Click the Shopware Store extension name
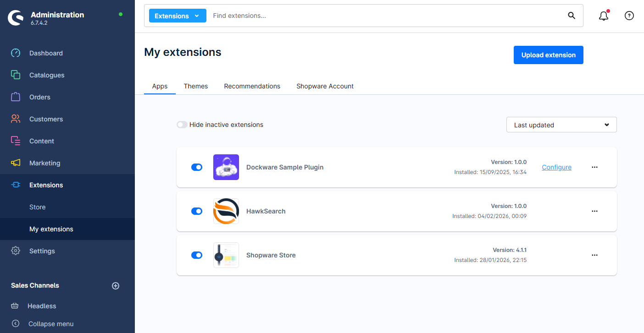The width and height of the screenshot is (644, 333). pos(271,255)
